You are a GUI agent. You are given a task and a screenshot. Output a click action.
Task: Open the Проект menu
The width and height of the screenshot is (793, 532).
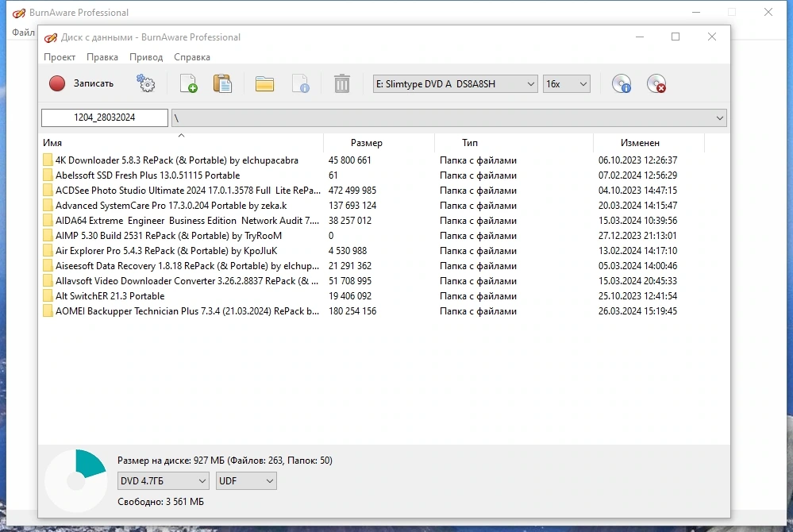pos(60,57)
